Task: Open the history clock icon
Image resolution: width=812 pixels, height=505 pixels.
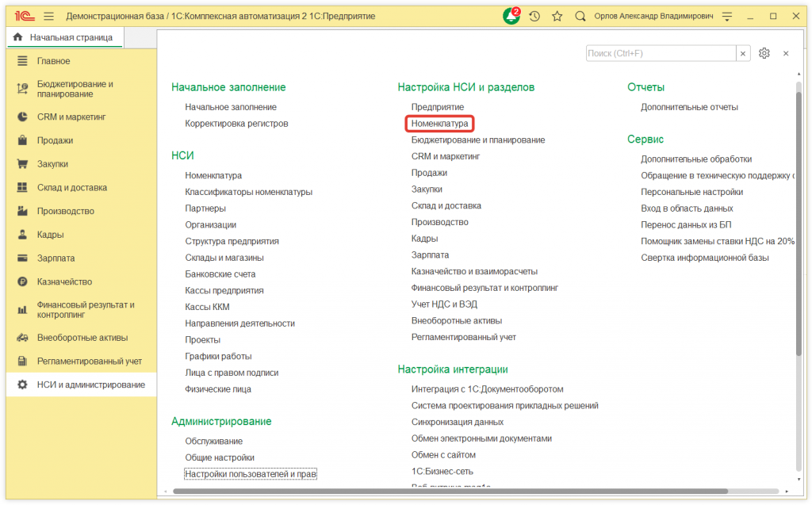Action: pos(535,16)
